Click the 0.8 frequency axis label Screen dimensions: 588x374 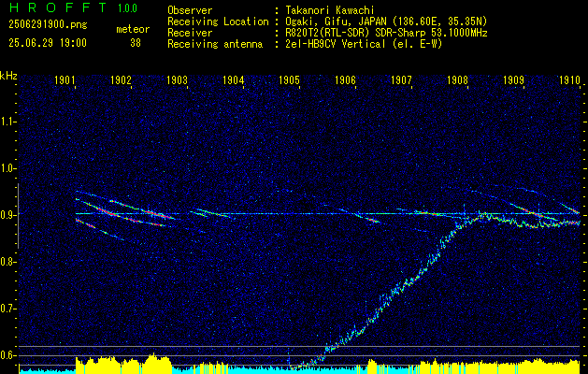coord(7,262)
